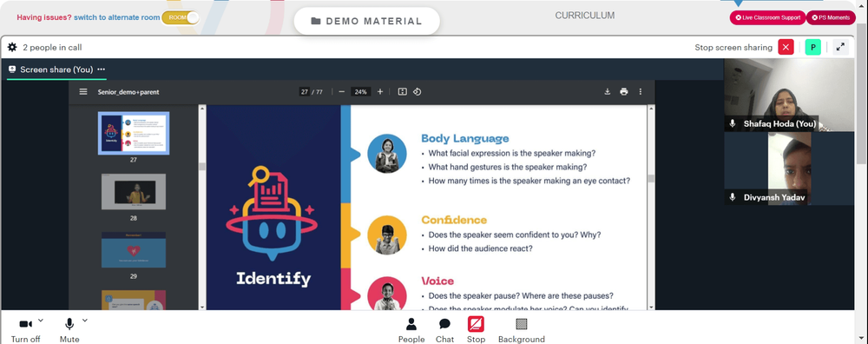The width and height of the screenshot is (868, 344).
Task: Turn off the camera
Action: 25,331
